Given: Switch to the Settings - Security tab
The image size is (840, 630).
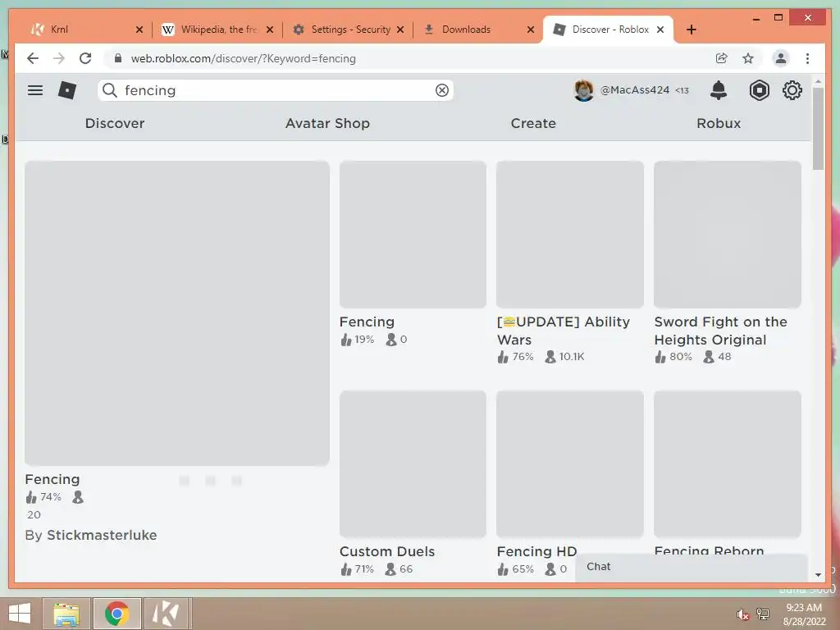Looking at the screenshot, I should click(x=348, y=30).
